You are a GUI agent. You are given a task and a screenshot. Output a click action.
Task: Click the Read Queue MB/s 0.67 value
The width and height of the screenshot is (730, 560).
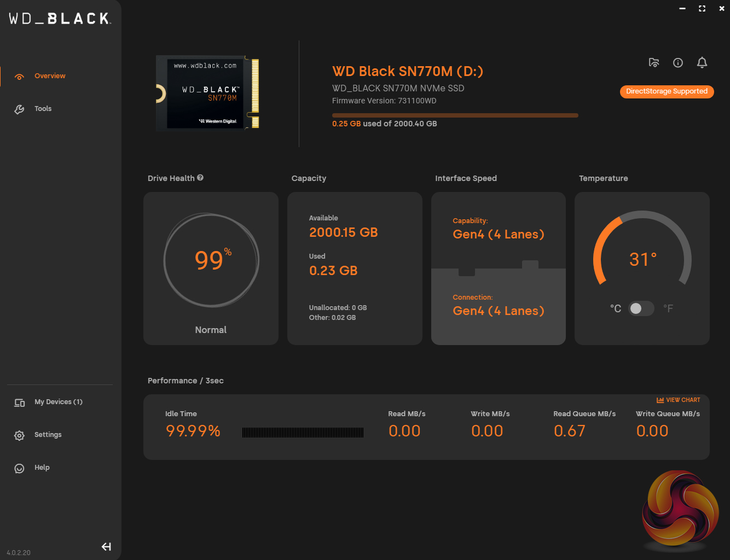(570, 431)
